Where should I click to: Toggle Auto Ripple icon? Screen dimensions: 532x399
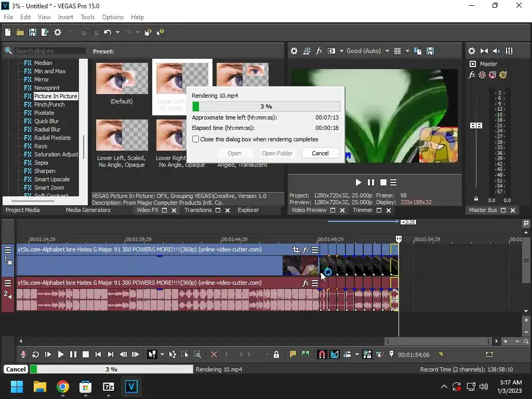pos(347,354)
